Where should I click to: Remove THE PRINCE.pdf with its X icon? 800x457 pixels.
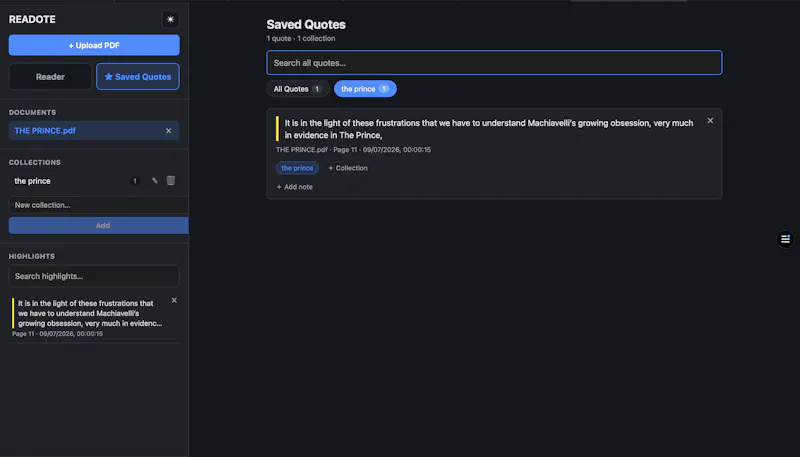pyautogui.click(x=168, y=131)
